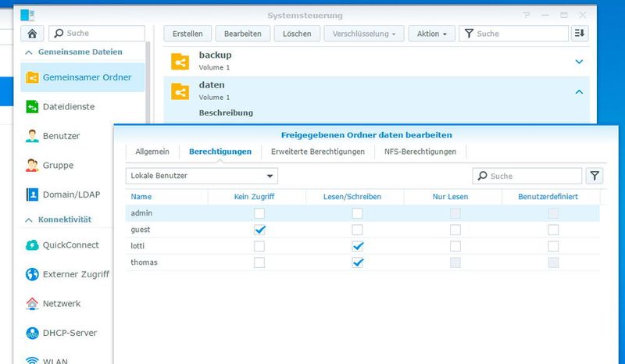Viewport: 625px width, 364px height.
Task: Click the filter funnel button in permissions dialog
Action: tap(595, 176)
